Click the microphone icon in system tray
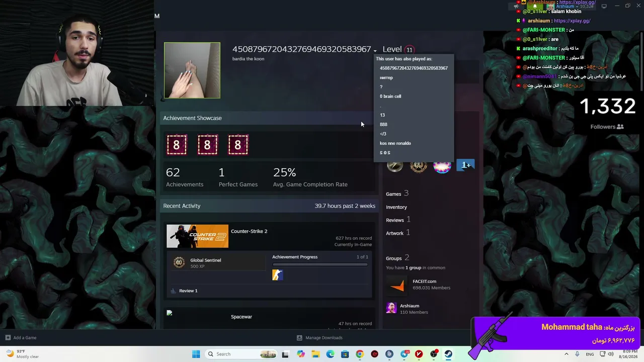This screenshot has width=644, height=362. (577, 354)
